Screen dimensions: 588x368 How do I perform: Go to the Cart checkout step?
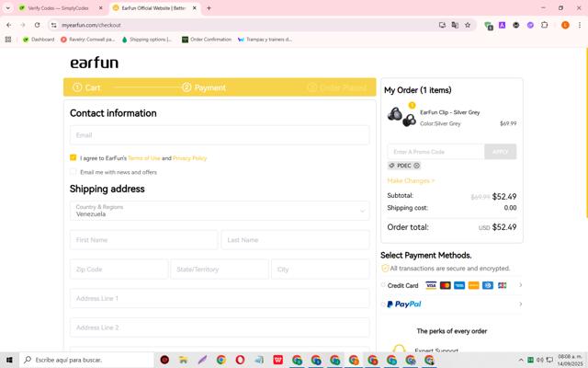pyautogui.click(x=86, y=87)
